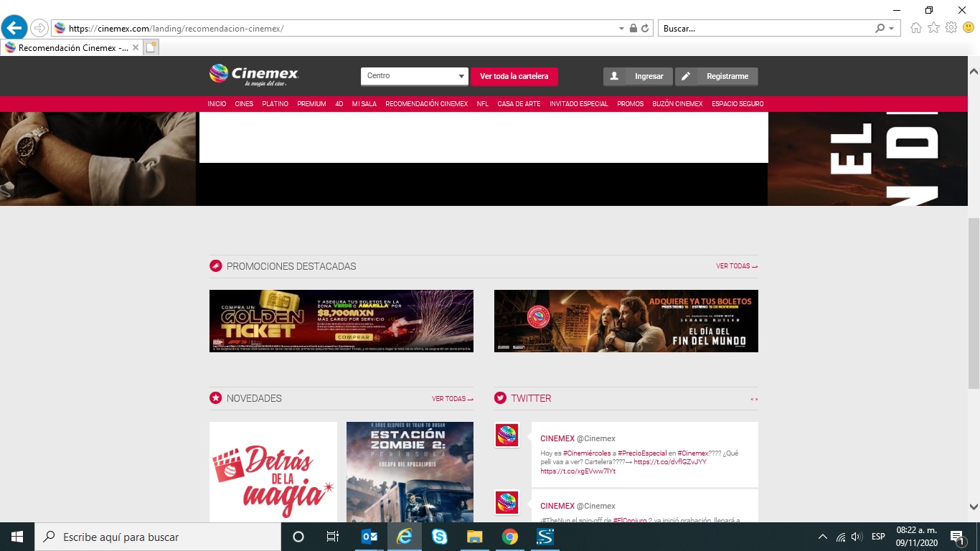The image size is (980, 551).
Task: Select NFL in the navigation bar
Action: tap(483, 104)
